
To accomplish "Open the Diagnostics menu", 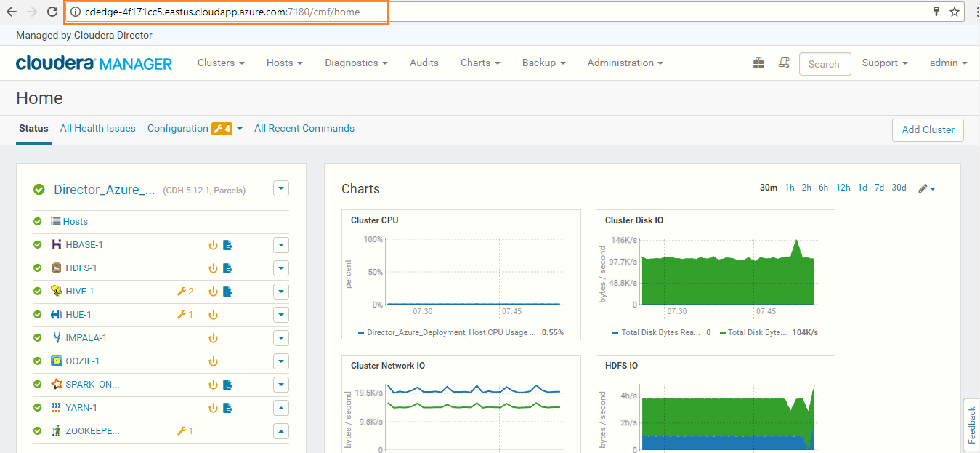I will pyautogui.click(x=356, y=63).
